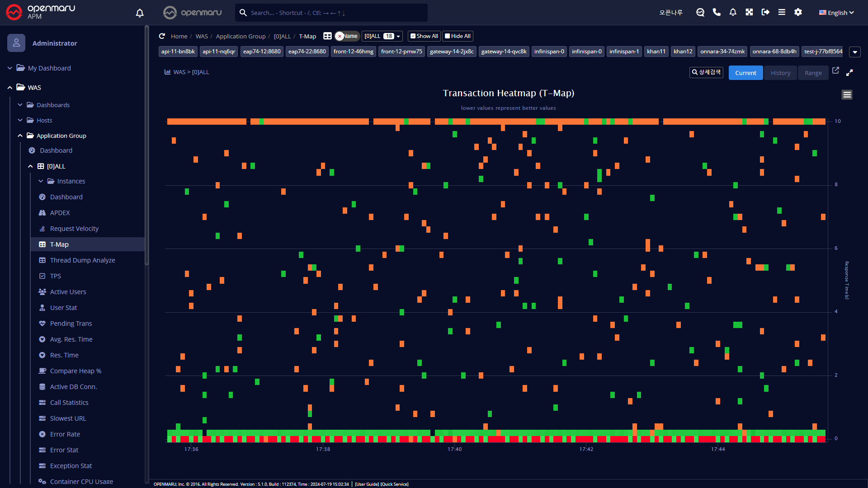
Task: Open the [0]ALL group dropdown
Action: pos(382,36)
